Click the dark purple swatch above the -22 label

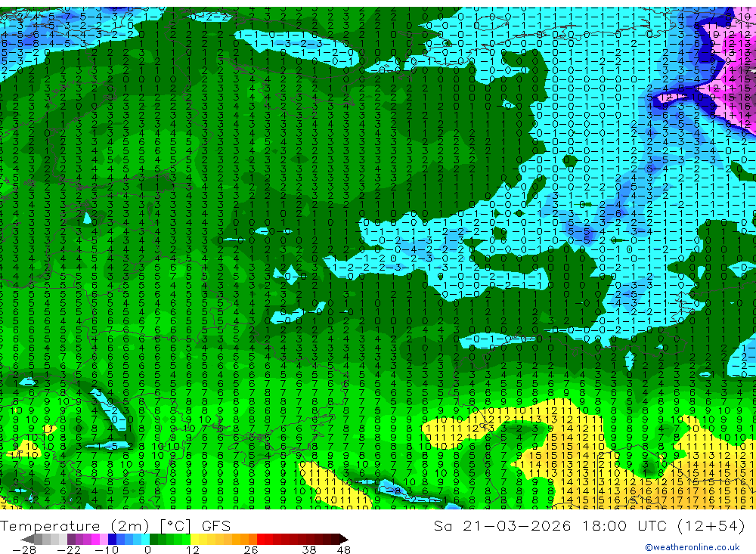(x=71, y=539)
